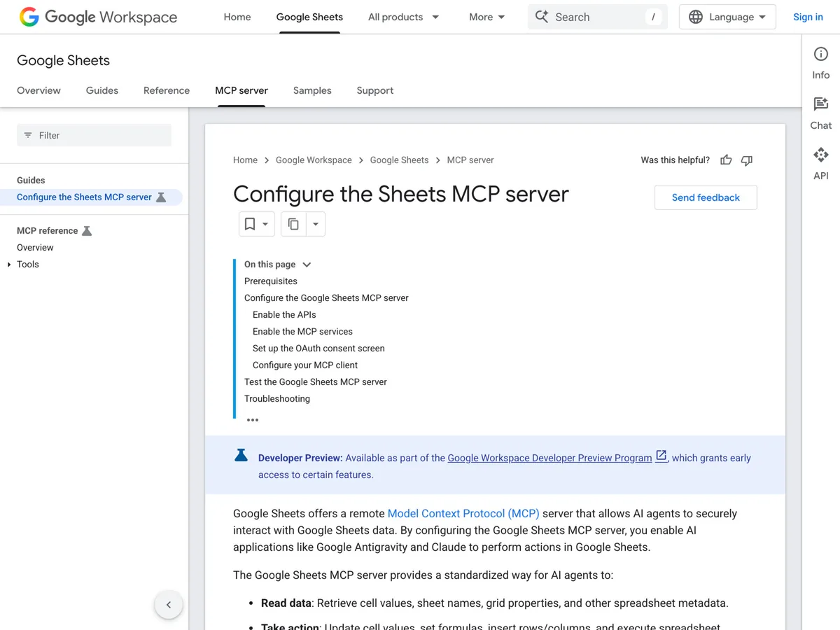This screenshot has height=630, width=840.
Task: Click the Send feedback button
Action: (706, 197)
